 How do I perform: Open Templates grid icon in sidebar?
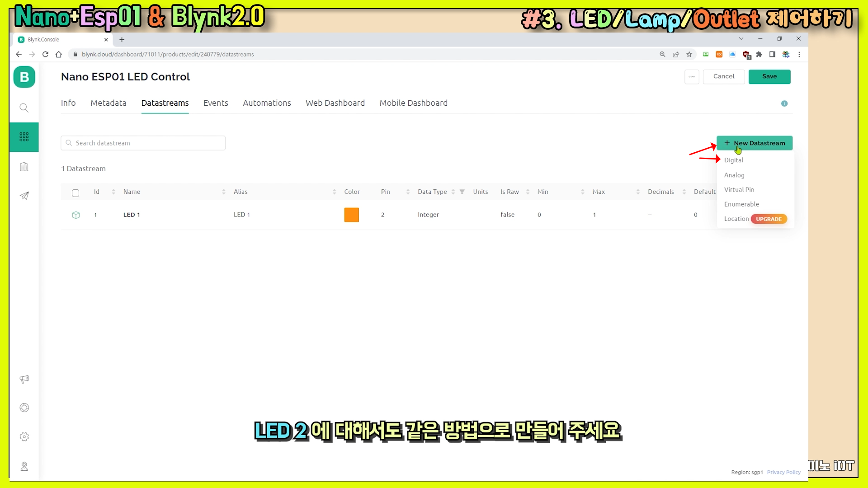[x=24, y=137]
